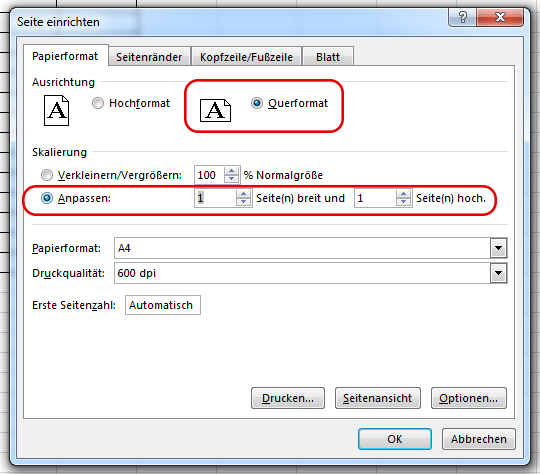Open the Blatt tab
The width and height of the screenshot is (540, 474).
click(x=328, y=56)
